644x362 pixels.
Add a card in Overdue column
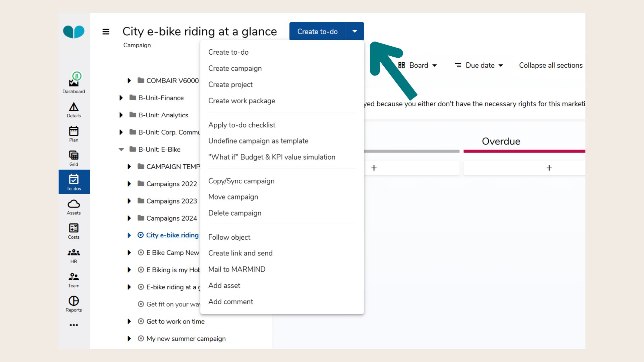549,168
